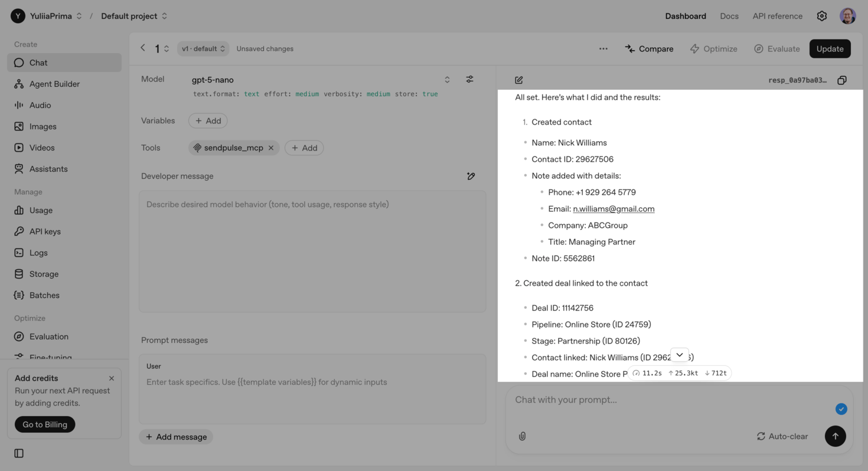
Task: Click the generate developer message icon
Action: coord(471,176)
